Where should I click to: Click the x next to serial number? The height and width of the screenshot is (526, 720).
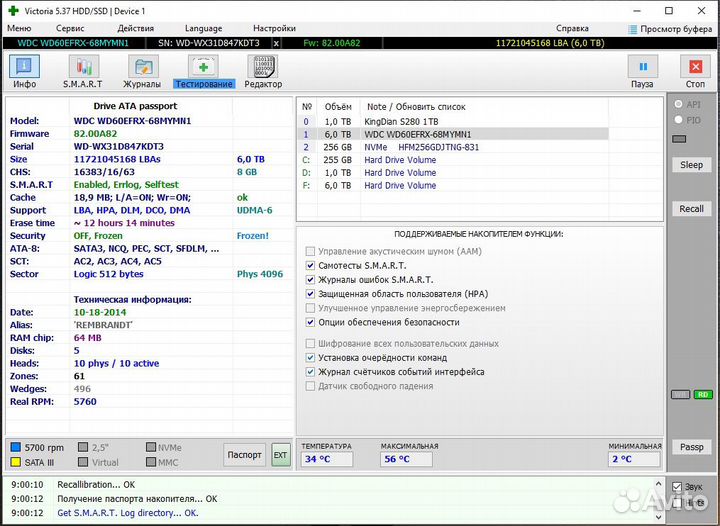[276, 43]
